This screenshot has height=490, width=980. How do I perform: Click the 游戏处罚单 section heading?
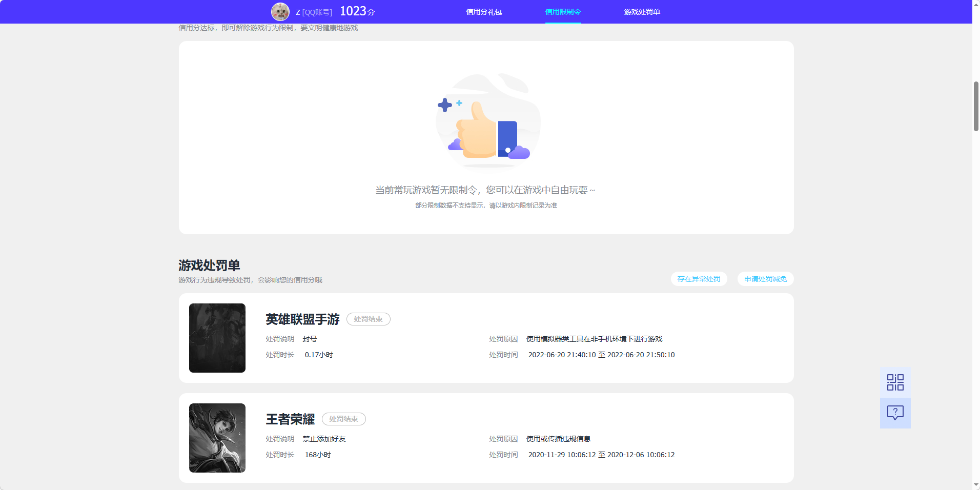point(210,266)
